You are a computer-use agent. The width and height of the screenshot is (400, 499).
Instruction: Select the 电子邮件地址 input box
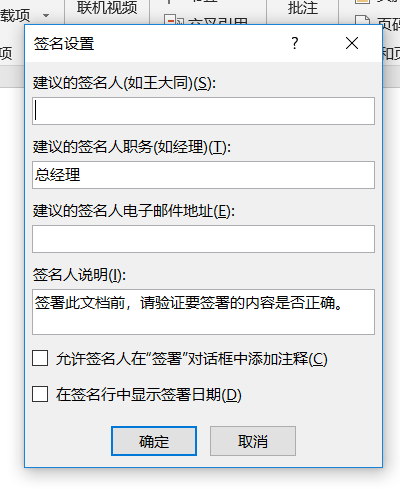coord(203,239)
